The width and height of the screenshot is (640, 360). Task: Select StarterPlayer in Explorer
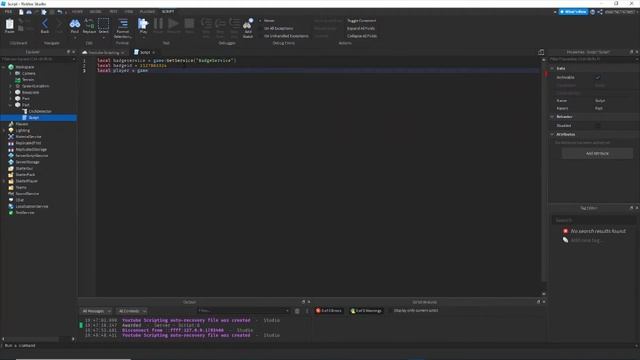click(23, 181)
